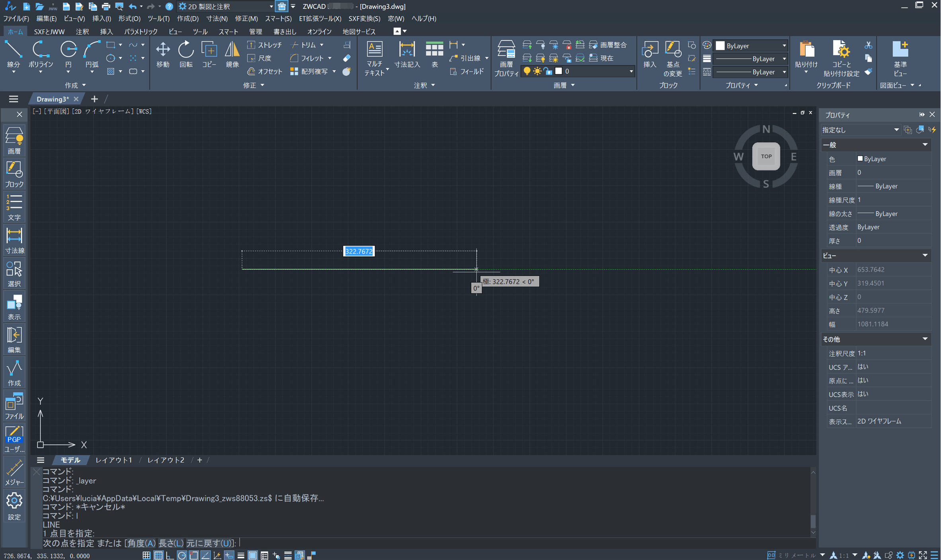Click the 尺度 (Scale) tool

click(260, 58)
